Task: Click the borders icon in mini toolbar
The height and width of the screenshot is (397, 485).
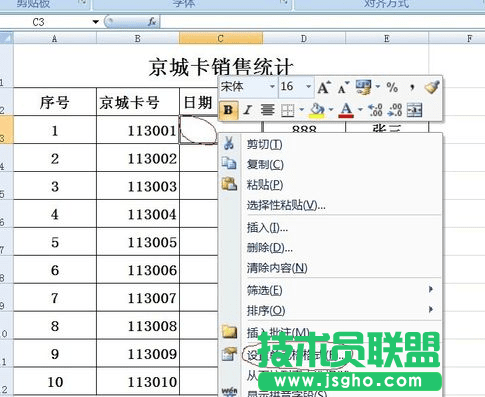Action: 287,110
